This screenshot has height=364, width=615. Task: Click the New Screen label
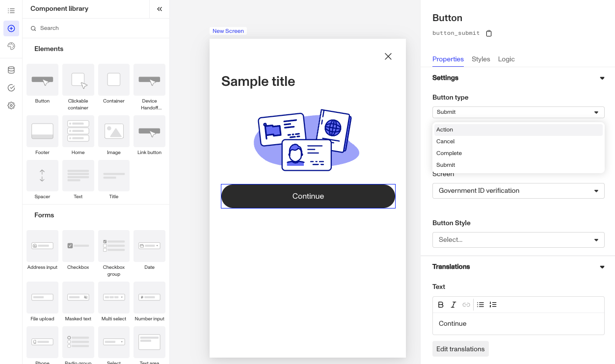(x=228, y=31)
